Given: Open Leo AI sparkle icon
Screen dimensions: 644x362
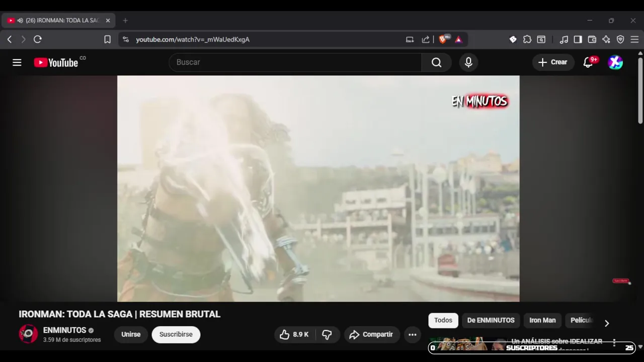Looking at the screenshot, I should [606, 39].
